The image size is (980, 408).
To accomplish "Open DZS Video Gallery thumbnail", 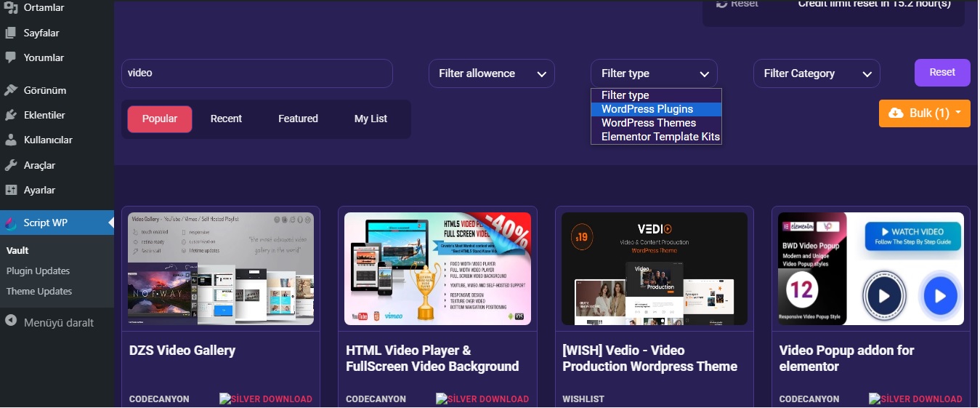I will [x=221, y=268].
